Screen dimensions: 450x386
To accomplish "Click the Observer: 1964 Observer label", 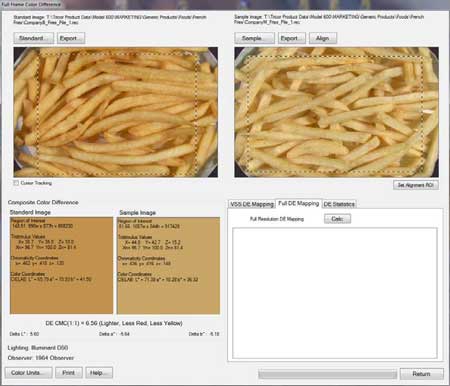I will coord(41,358).
